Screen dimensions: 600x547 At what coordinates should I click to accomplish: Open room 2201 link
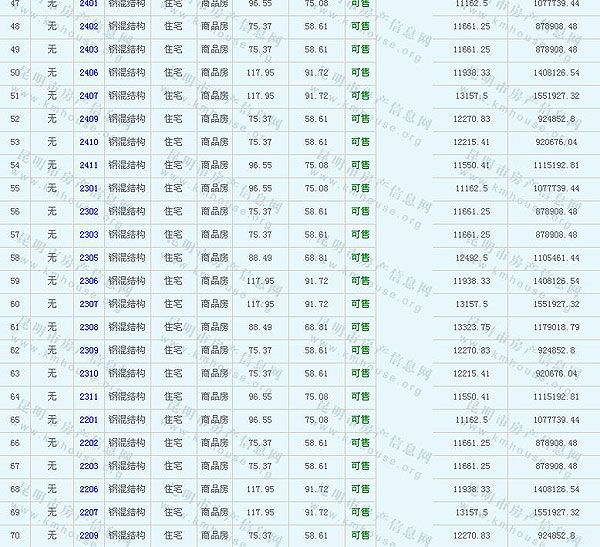[x=89, y=419]
